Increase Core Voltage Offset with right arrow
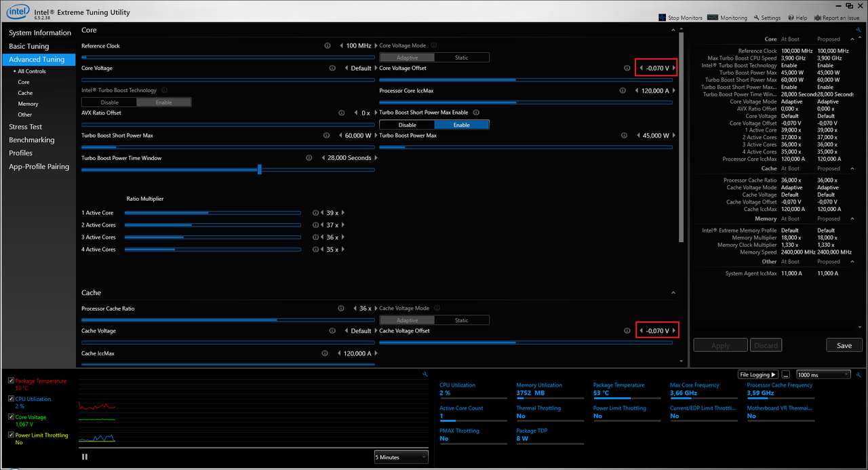Viewport: 868px width, 470px height. click(674, 68)
